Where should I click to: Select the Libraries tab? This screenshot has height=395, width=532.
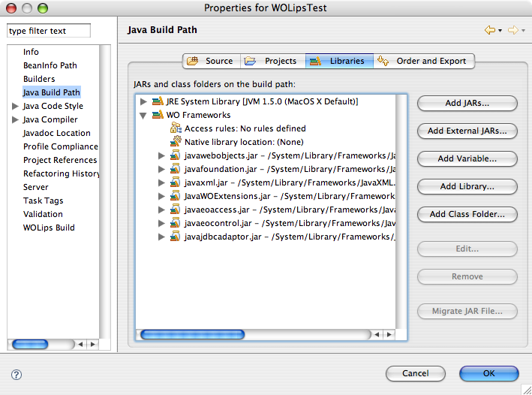pos(339,61)
